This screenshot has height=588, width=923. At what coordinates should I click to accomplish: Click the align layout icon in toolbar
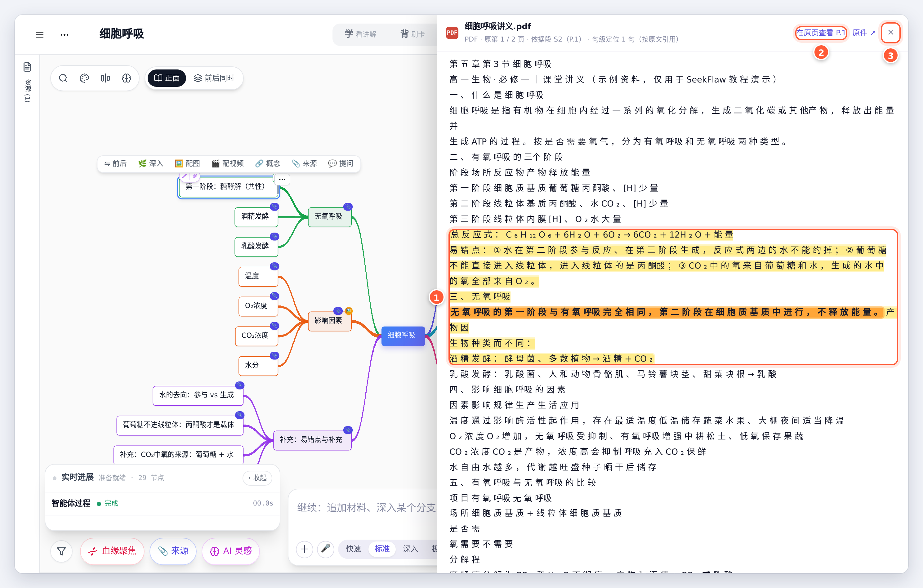pos(105,78)
